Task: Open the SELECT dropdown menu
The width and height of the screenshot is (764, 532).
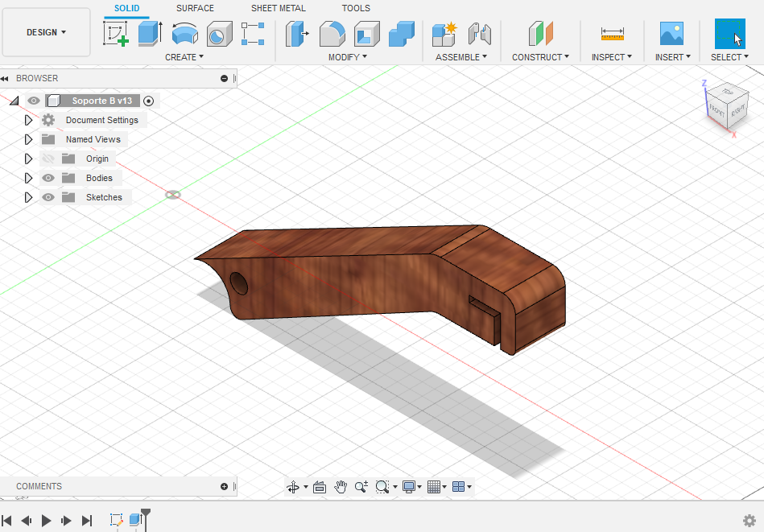Action: coord(729,57)
